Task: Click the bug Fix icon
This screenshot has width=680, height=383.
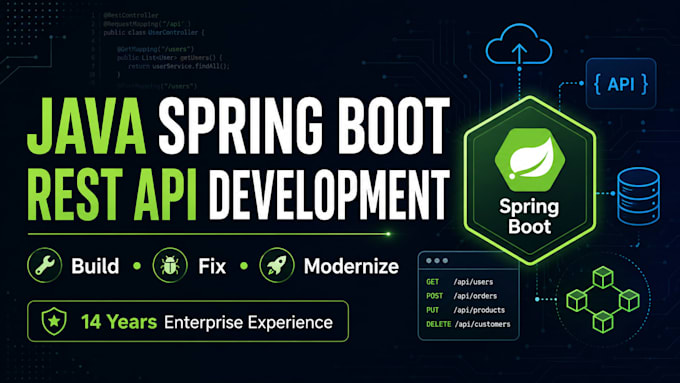Action: 170,265
